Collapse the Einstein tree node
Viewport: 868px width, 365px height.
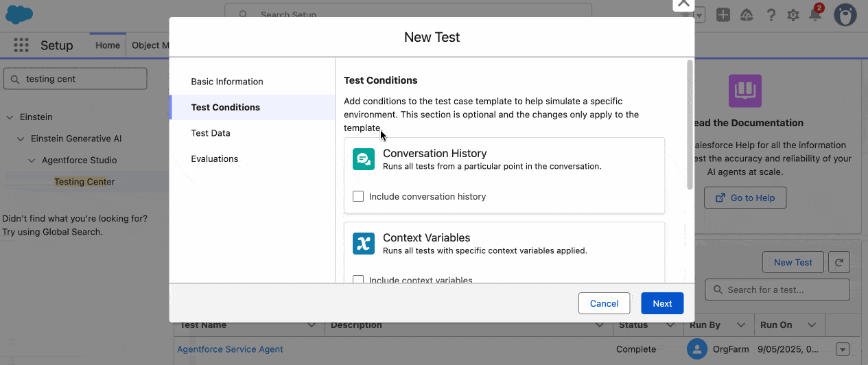point(10,117)
